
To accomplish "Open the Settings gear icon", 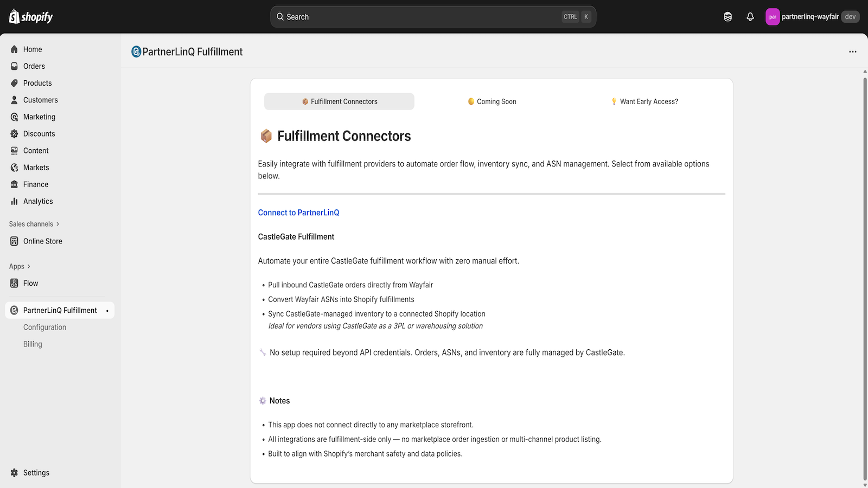I will pos(15,473).
